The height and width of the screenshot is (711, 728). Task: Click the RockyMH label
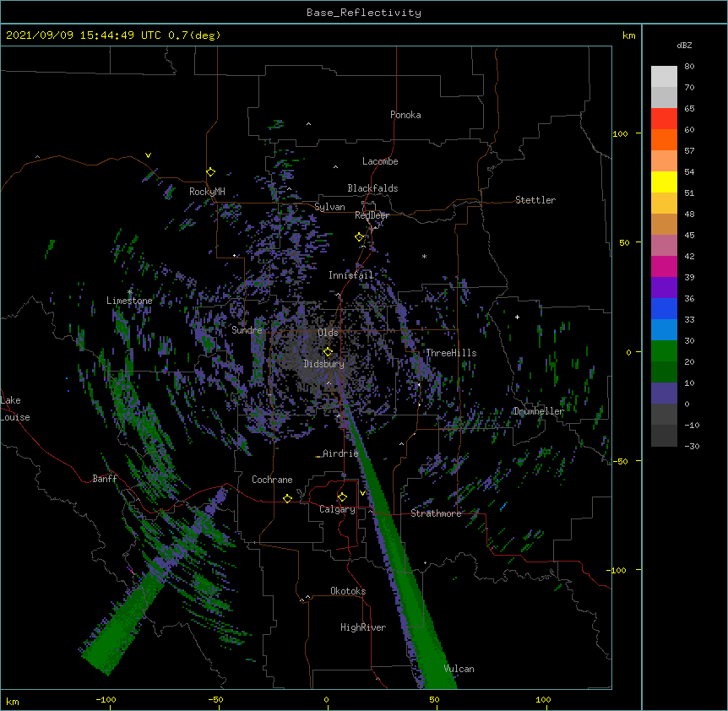click(207, 192)
